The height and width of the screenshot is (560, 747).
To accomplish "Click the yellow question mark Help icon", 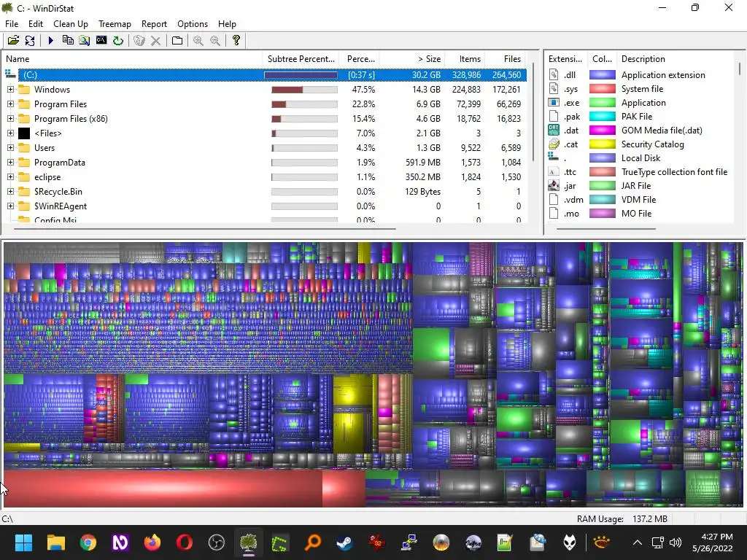I will click(x=236, y=41).
